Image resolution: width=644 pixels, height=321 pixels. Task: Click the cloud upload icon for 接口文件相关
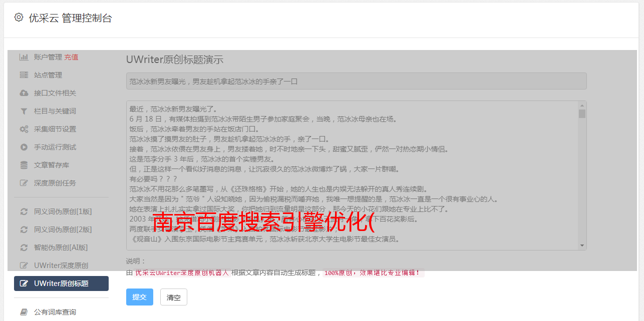24,93
